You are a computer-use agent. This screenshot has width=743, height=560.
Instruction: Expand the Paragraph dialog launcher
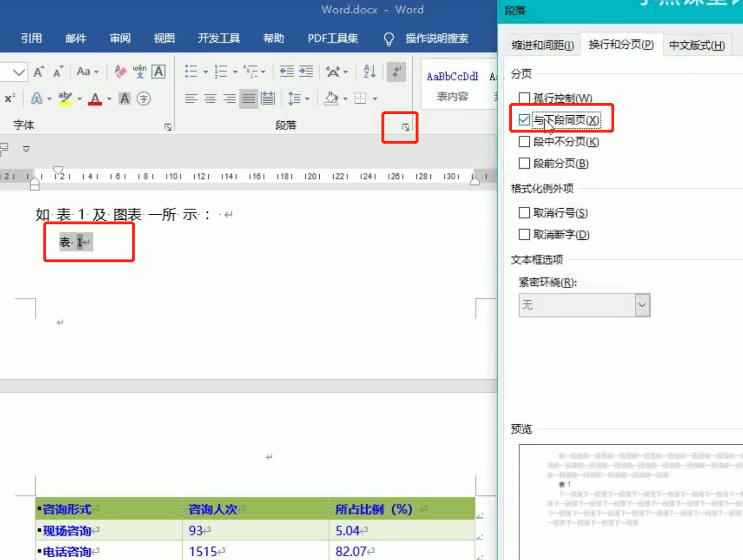406,127
